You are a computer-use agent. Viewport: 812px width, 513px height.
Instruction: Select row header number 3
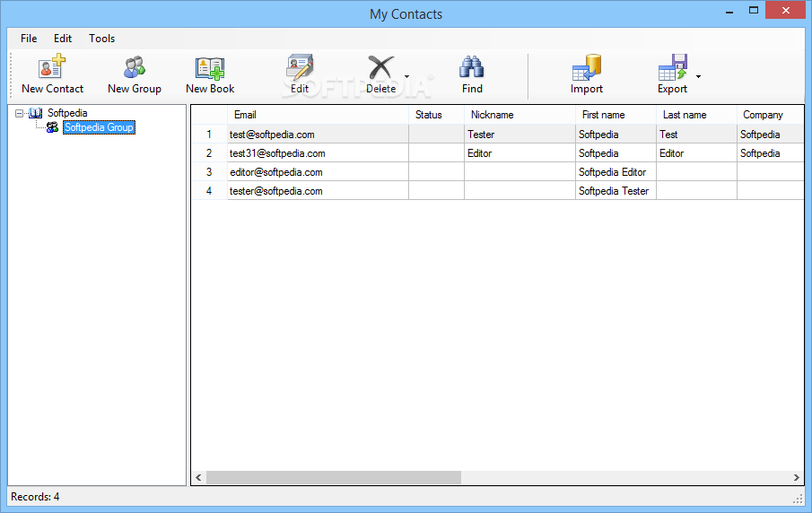click(x=209, y=172)
